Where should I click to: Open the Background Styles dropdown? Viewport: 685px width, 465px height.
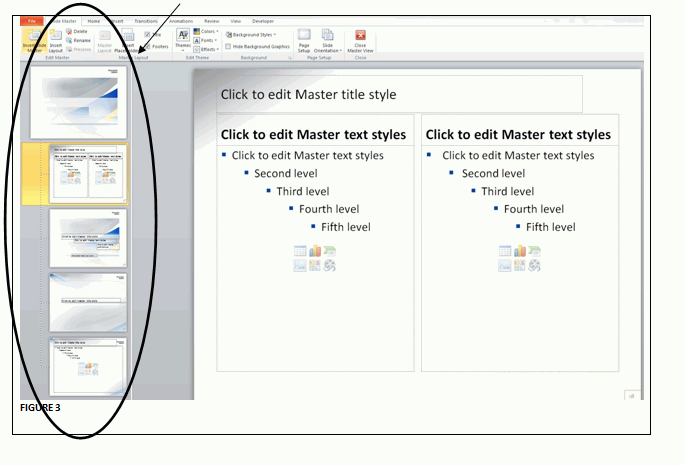click(251, 35)
